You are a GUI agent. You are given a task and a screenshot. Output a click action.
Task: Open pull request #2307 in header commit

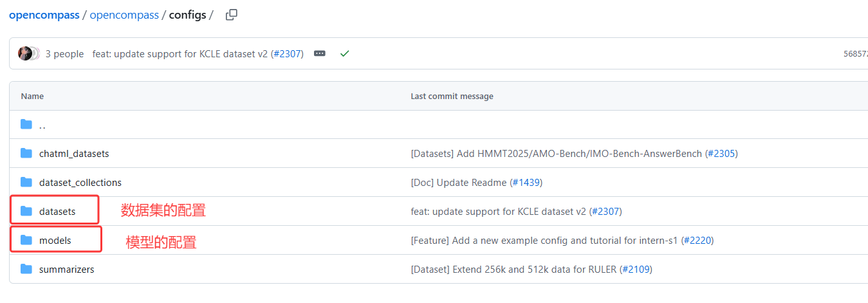click(x=287, y=54)
